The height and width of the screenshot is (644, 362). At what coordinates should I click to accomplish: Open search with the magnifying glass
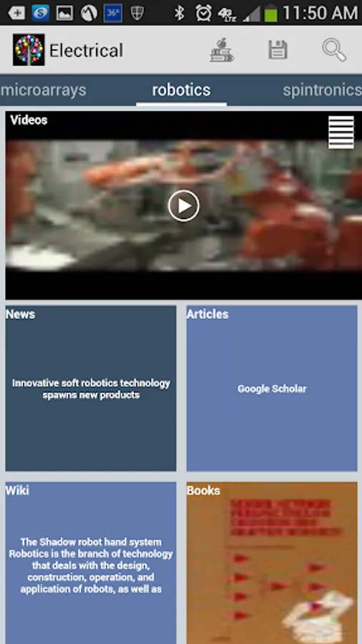[334, 50]
